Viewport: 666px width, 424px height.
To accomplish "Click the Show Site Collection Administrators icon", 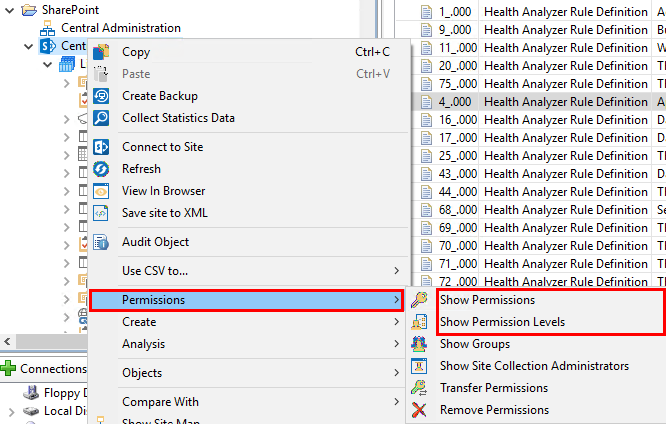I will tap(420, 366).
